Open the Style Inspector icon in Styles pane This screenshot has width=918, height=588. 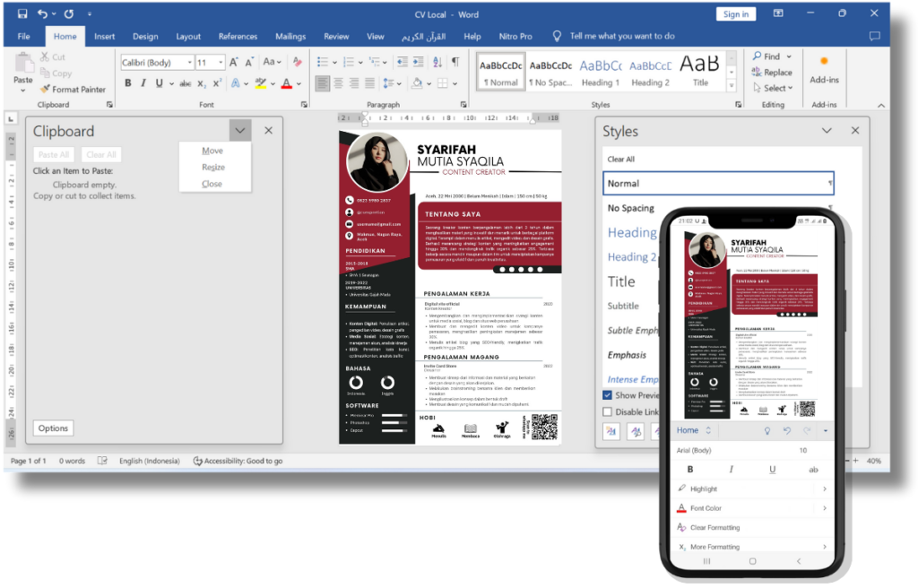point(636,432)
